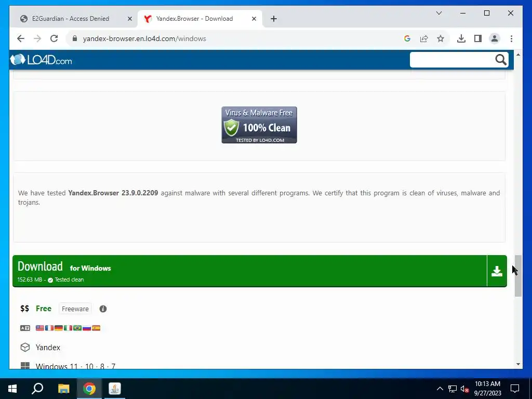Open the muted volume tray icon

click(x=464, y=389)
